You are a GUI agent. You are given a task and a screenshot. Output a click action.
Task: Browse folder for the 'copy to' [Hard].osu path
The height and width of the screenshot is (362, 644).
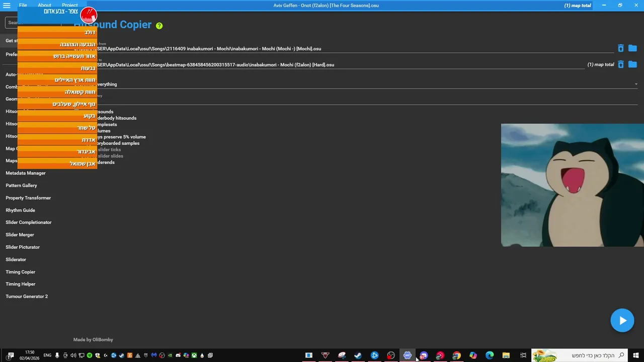[632, 64]
